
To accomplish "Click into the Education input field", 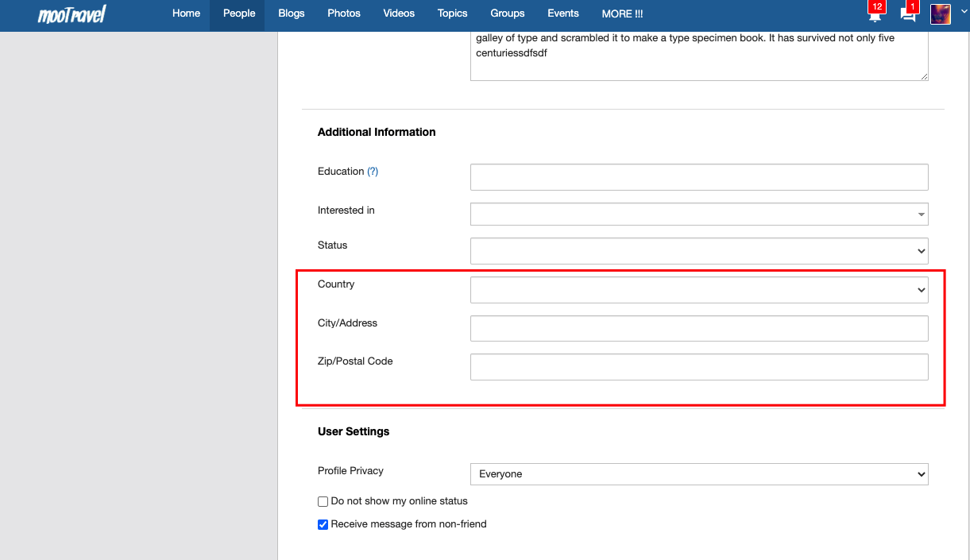I will [x=699, y=177].
